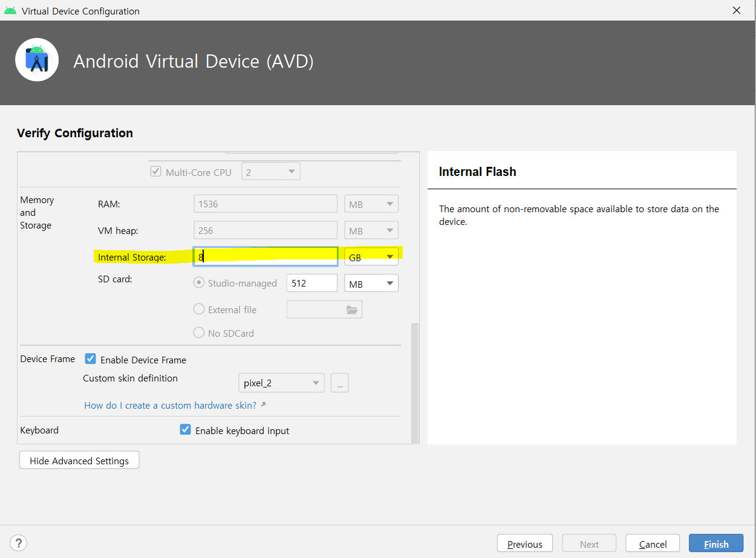The height and width of the screenshot is (558, 756).
Task: Open the Multi-Core CPU count dropdown
Action: click(271, 172)
